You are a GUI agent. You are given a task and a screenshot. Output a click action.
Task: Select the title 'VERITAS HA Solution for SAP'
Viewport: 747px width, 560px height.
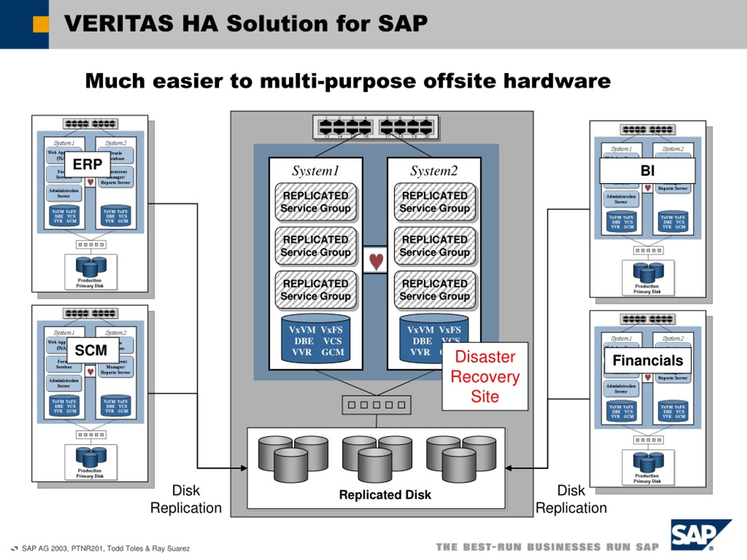[246, 24]
